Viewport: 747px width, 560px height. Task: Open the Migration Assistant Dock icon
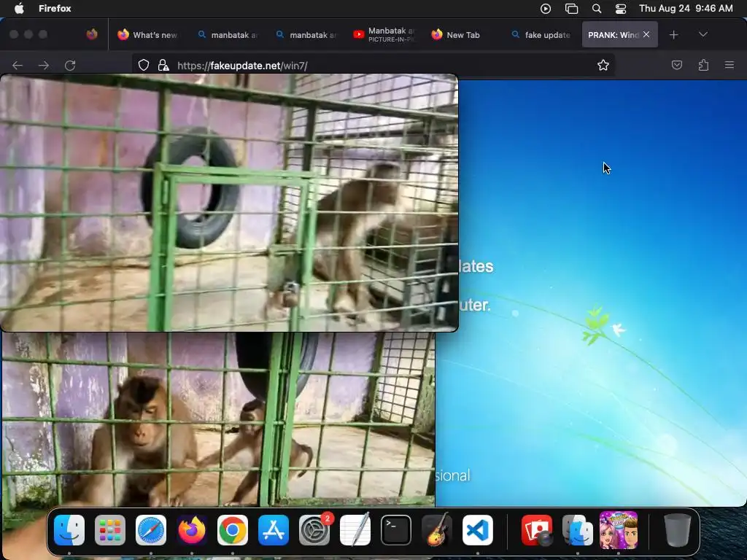click(578, 530)
